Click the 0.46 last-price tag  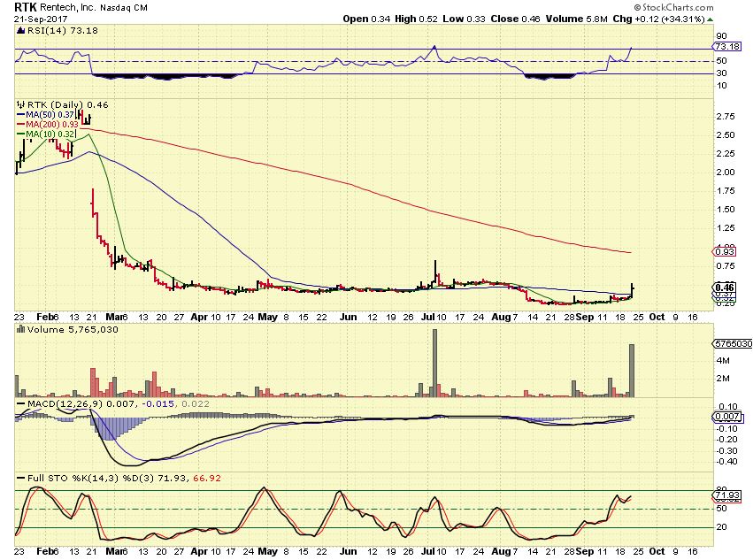point(725,288)
